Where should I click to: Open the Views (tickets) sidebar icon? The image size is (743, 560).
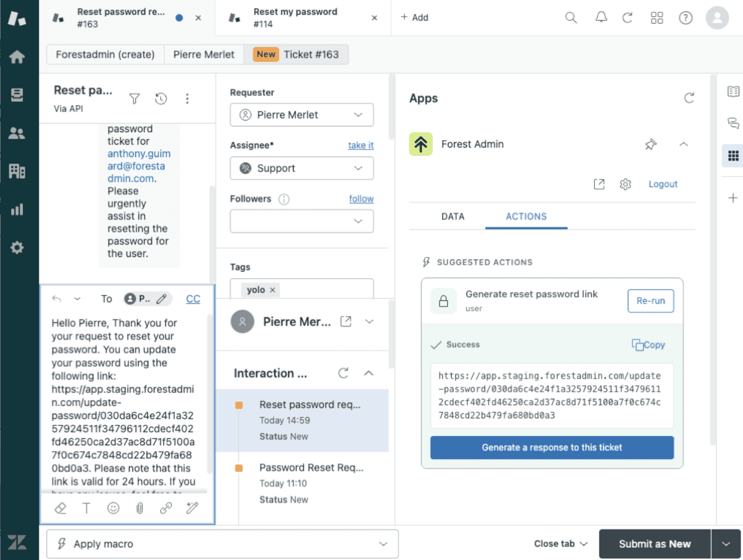pyautogui.click(x=17, y=95)
